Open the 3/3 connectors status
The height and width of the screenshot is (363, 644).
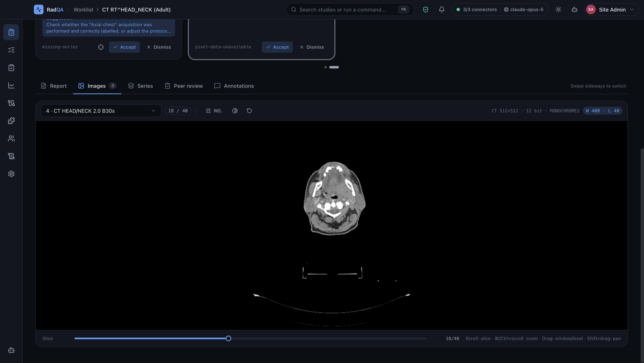pos(477,10)
